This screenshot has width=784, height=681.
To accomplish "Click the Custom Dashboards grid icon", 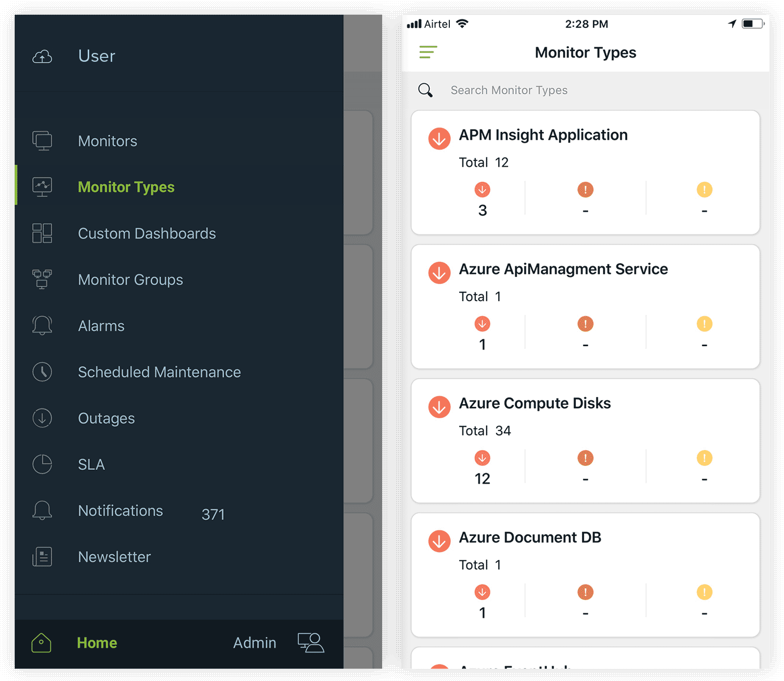I will [42, 233].
